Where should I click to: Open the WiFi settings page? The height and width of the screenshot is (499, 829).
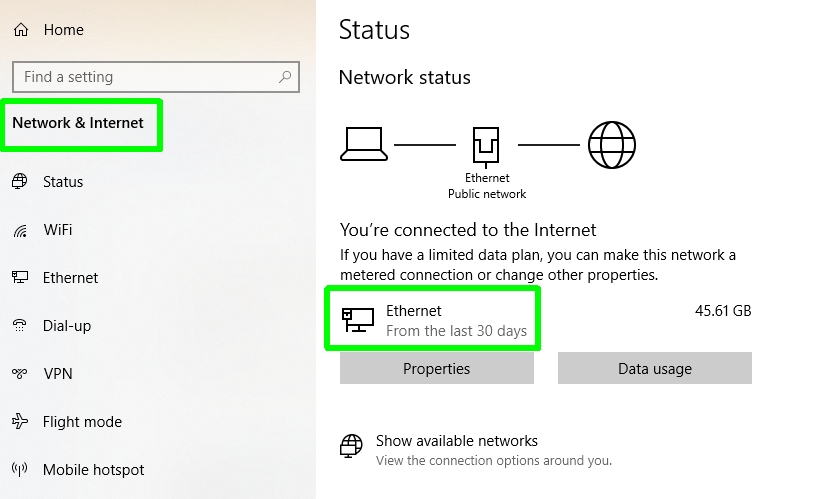coord(58,230)
